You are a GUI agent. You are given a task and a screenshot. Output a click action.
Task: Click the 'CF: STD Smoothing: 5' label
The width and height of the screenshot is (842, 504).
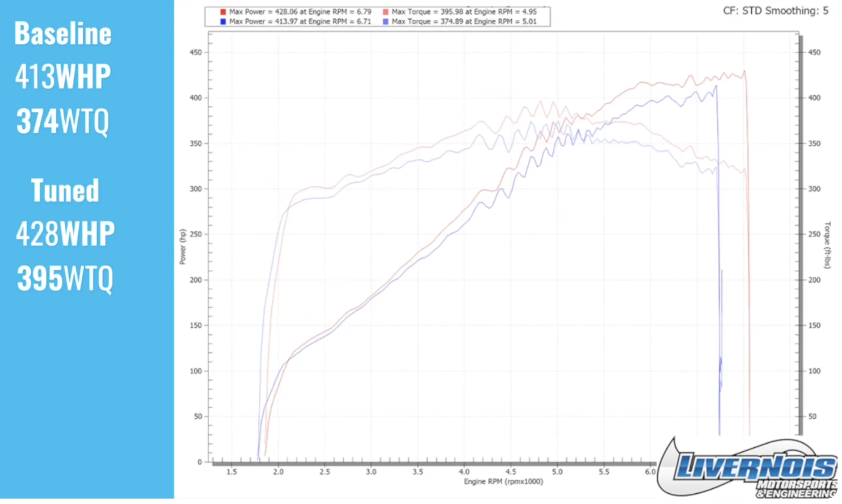775,11
